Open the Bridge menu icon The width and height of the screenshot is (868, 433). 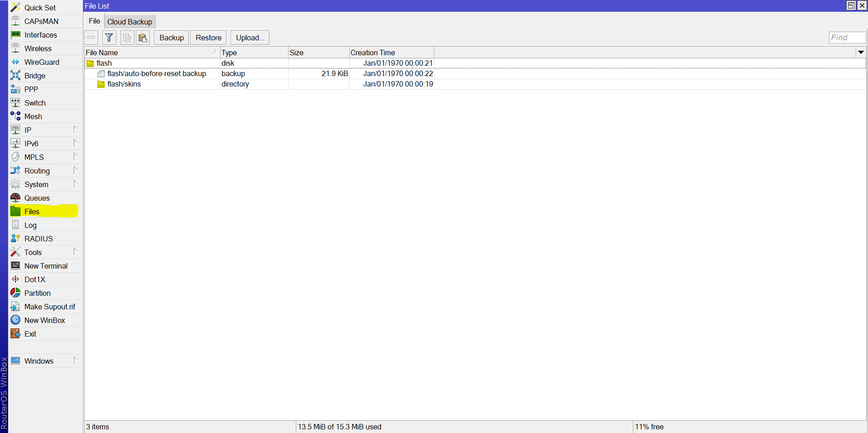pyautogui.click(x=15, y=76)
